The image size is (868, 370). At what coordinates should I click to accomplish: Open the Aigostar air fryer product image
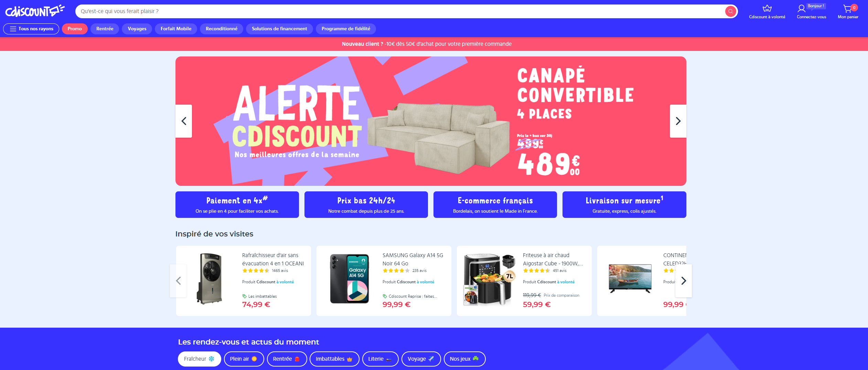489,280
